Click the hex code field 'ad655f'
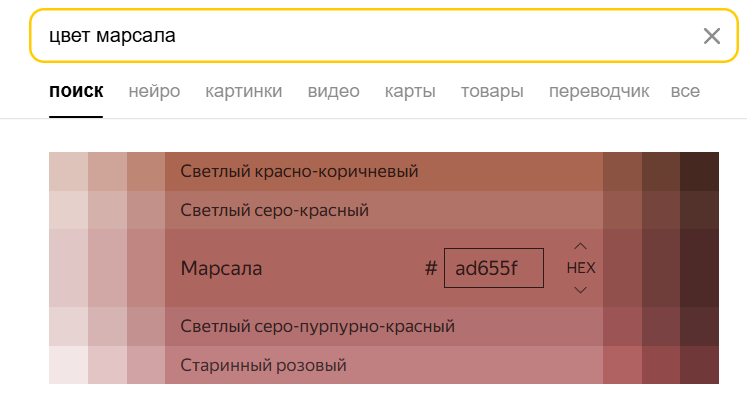This screenshot has width=747, height=408. point(493,268)
